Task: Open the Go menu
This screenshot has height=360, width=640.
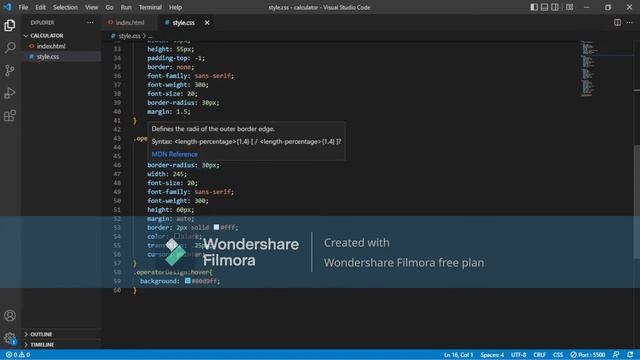Action: pyautogui.click(x=109, y=7)
